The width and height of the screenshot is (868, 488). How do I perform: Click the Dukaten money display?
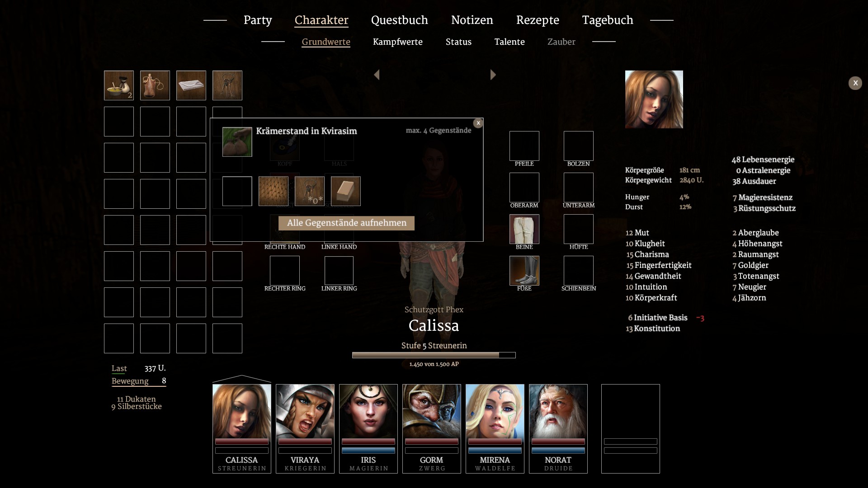coord(137,399)
